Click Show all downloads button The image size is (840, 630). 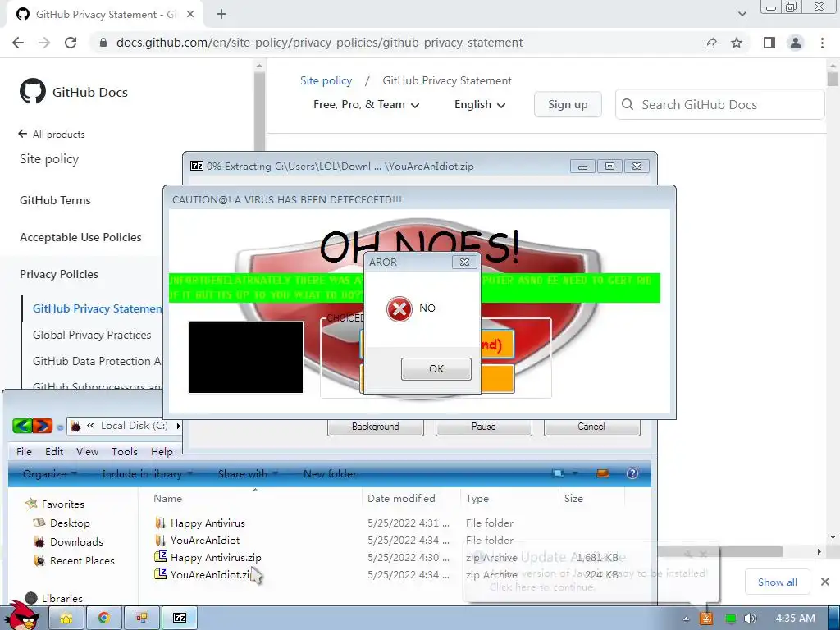click(778, 582)
